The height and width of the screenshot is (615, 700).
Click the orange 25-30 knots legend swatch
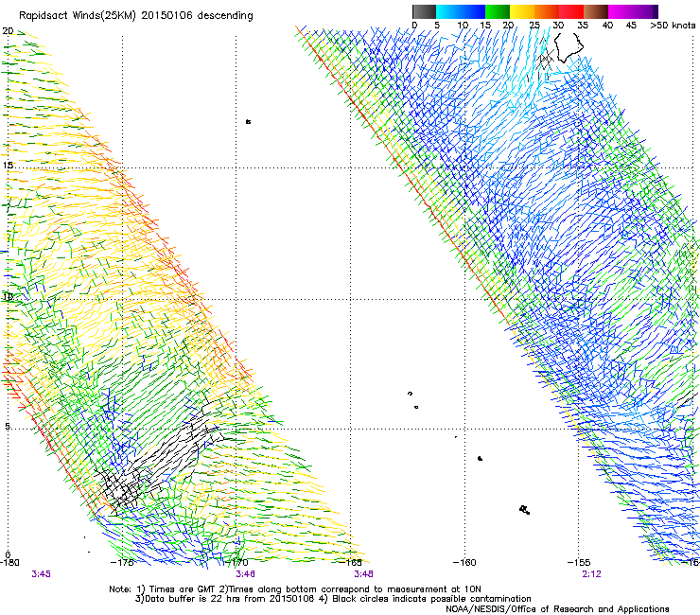pos(547,11)
